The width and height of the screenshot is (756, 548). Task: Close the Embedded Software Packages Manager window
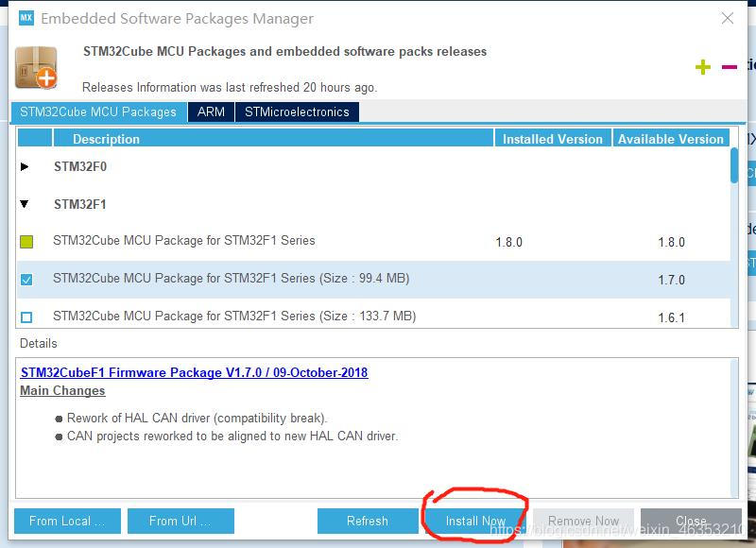(x=727, y=18)
